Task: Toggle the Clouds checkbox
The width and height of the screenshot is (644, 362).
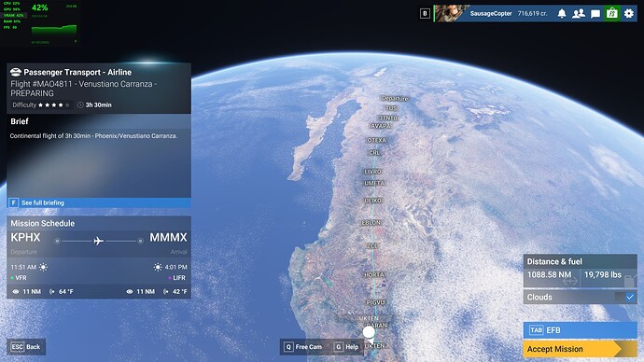Action: click(630, 297)
